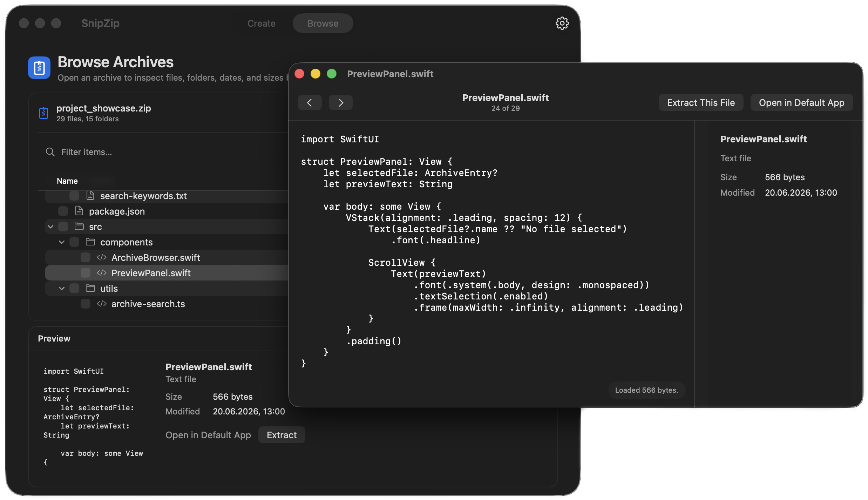The image size is (868, 500).
Task: Click document icon beside package.json
Action: 79,211
